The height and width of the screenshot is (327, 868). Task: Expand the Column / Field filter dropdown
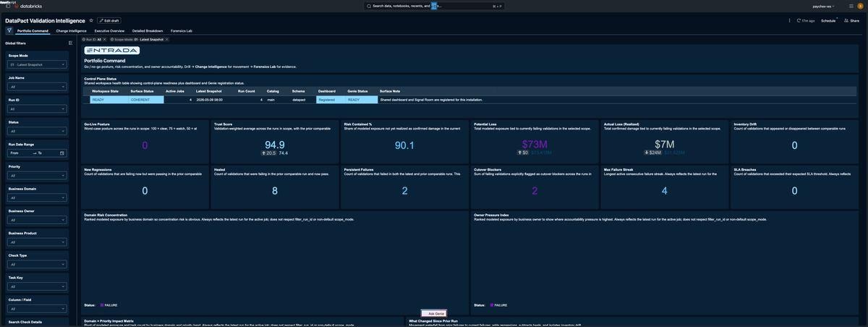pyautogui.click(x=38, y=309)
